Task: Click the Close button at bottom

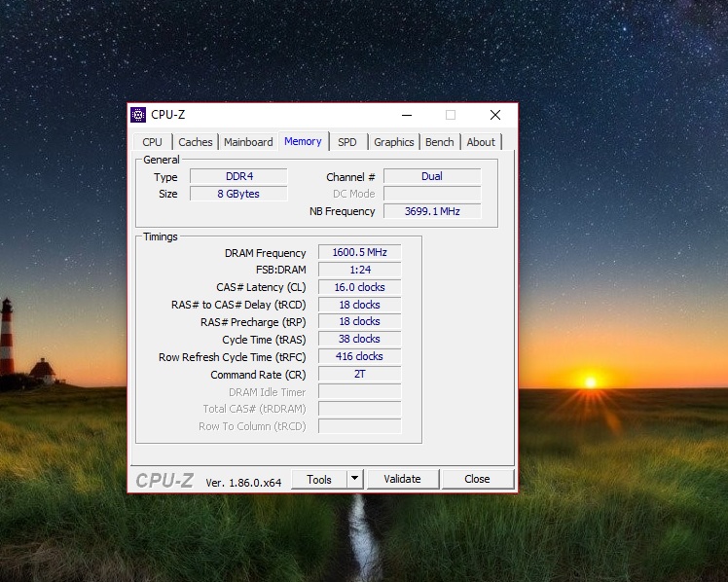Action: click(x=477, y=479)
